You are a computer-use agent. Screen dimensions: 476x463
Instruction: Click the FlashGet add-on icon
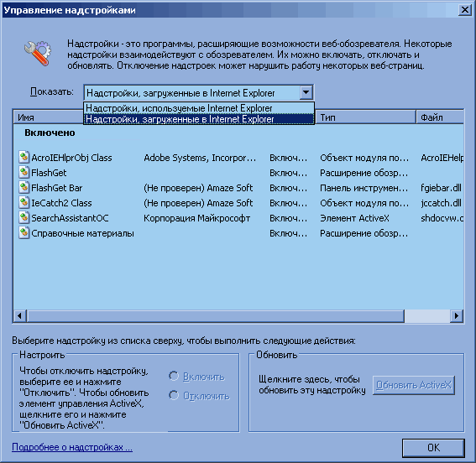pos(24,173)
